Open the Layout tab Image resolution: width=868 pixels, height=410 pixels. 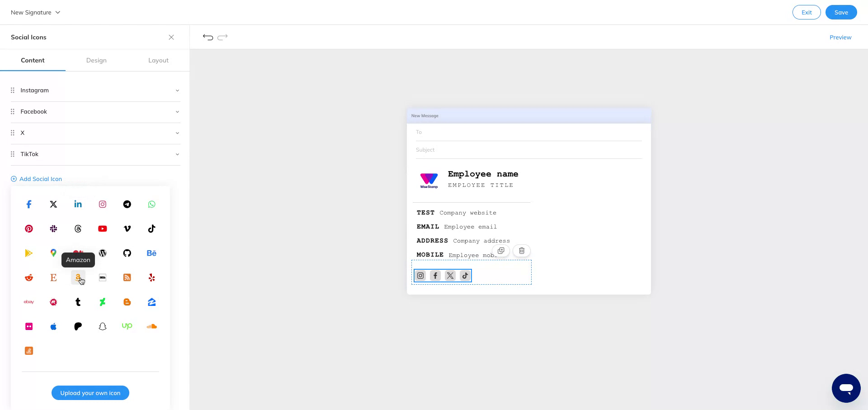pyautogui.click(x=158, y=60)
